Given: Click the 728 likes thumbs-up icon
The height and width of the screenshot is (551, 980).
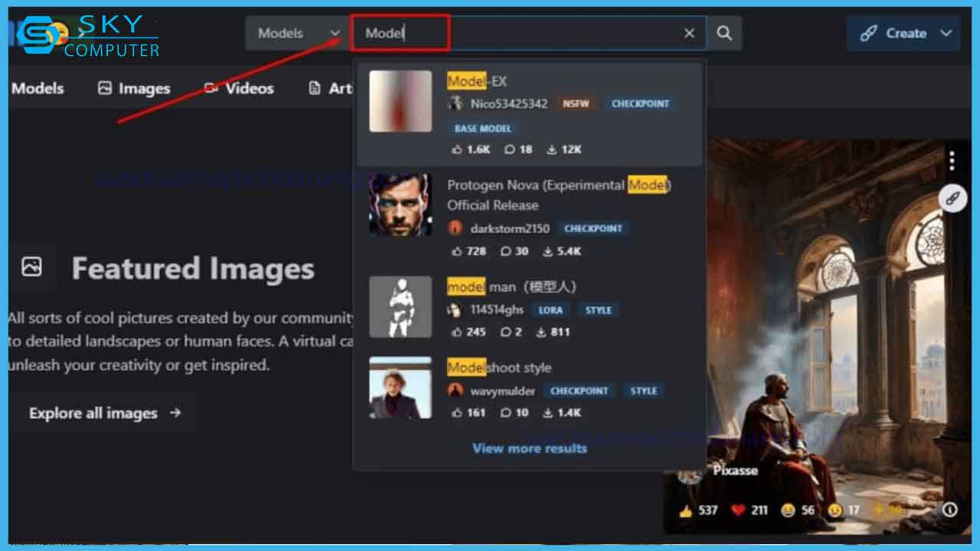Looking at the screenshot, I should pos(458,251).
